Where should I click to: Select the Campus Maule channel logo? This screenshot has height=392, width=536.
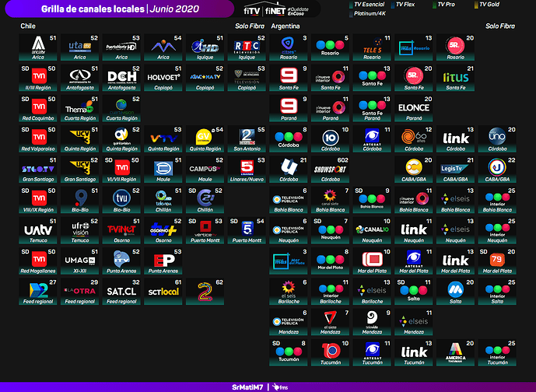(205, 169)
